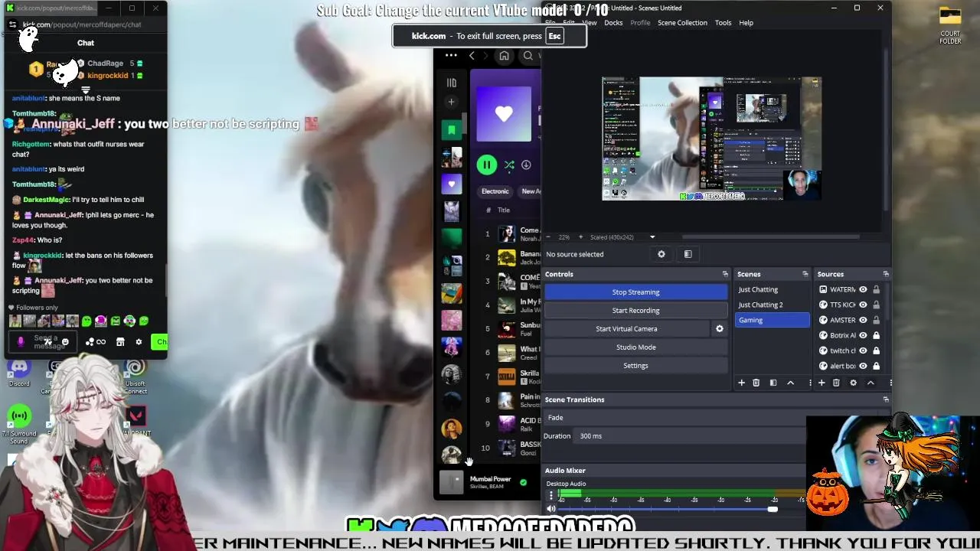Toggle visibility of alert box source
The width and height of the screenshot is (980, 551).
click(x=863, y=366)
